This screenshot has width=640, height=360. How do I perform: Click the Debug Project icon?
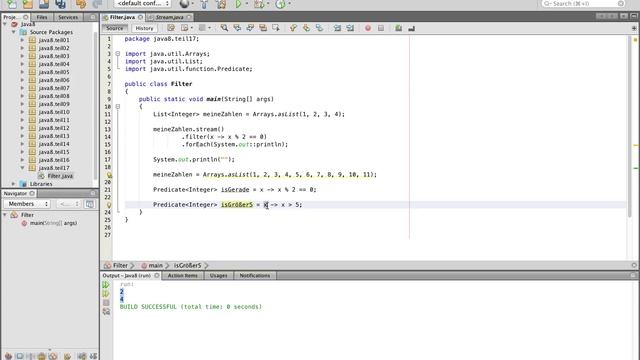click(259, 4)
